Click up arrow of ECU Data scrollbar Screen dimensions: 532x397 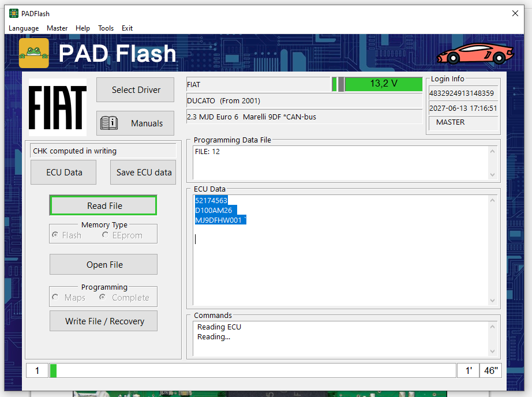(x=493, y=201)
